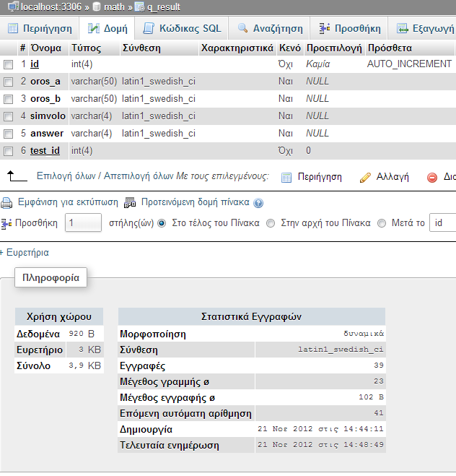This screenshot has height=476, width=456.
Task: Click the Εξαγωγή tab icon
Action: coord(403,28)
